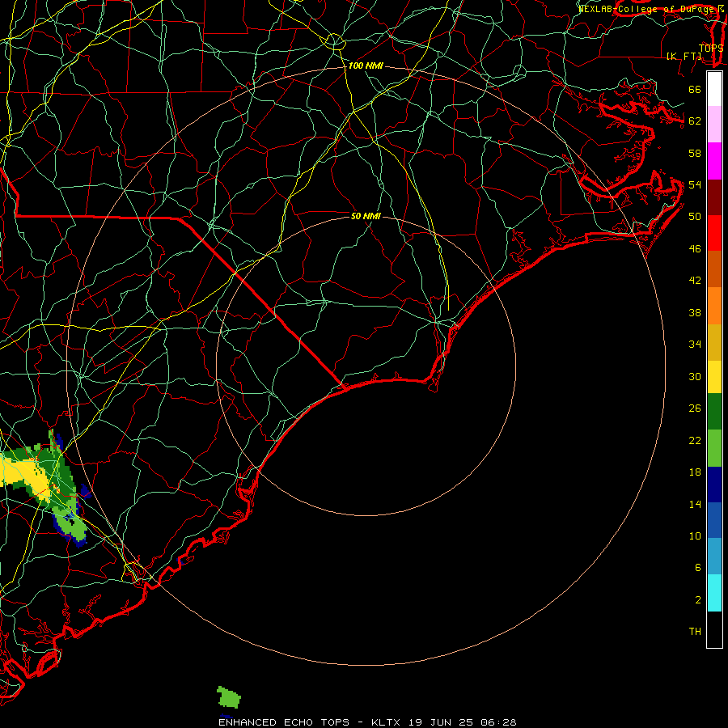The image size is (728, 728).
Task: Click the bright red swatch on the scale
Action: (714, 233)
